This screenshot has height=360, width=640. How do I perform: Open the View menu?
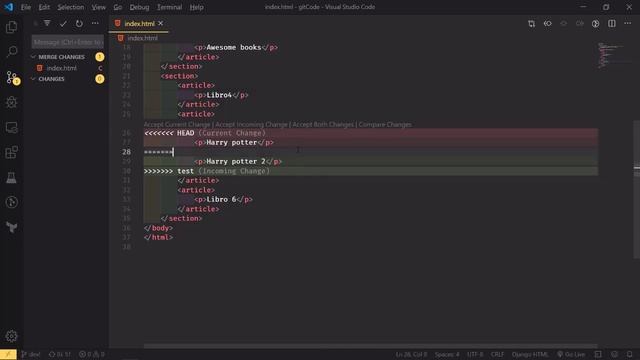point(98,7)
